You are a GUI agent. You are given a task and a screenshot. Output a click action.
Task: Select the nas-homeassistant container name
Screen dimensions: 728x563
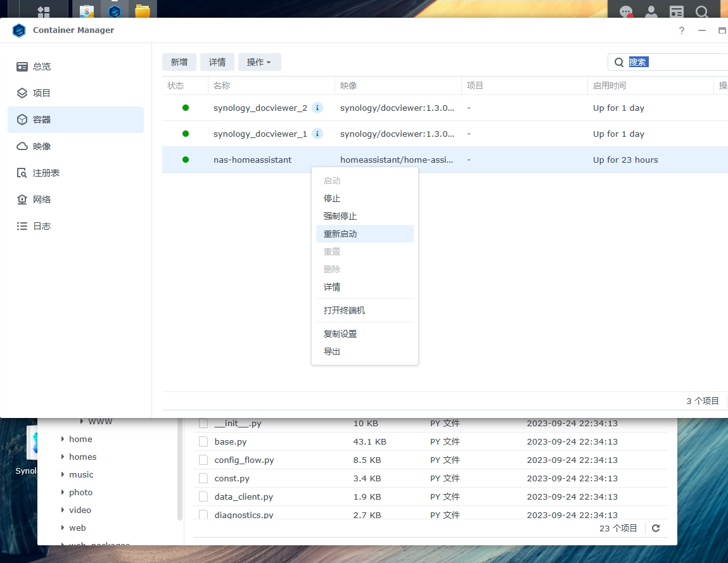click(x=253, y=160)
